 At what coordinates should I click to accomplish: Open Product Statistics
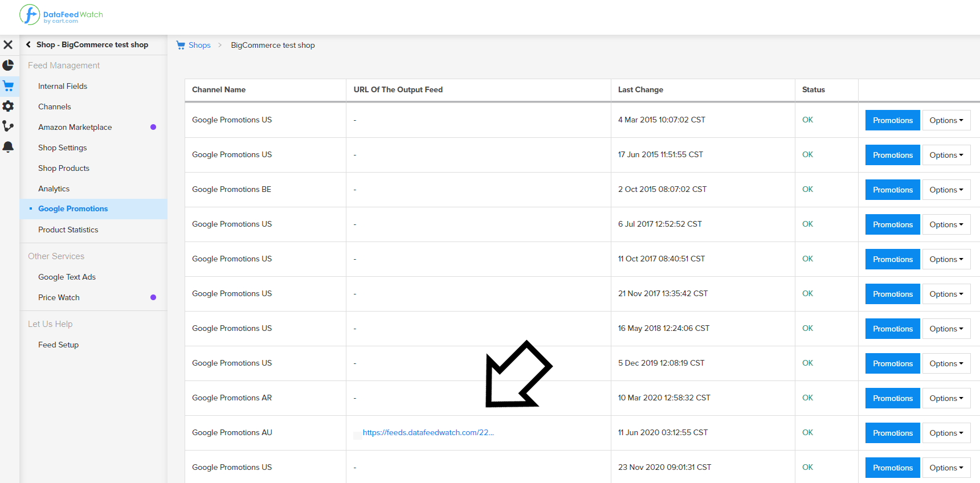pyautogui.click(x=68, y=230)
